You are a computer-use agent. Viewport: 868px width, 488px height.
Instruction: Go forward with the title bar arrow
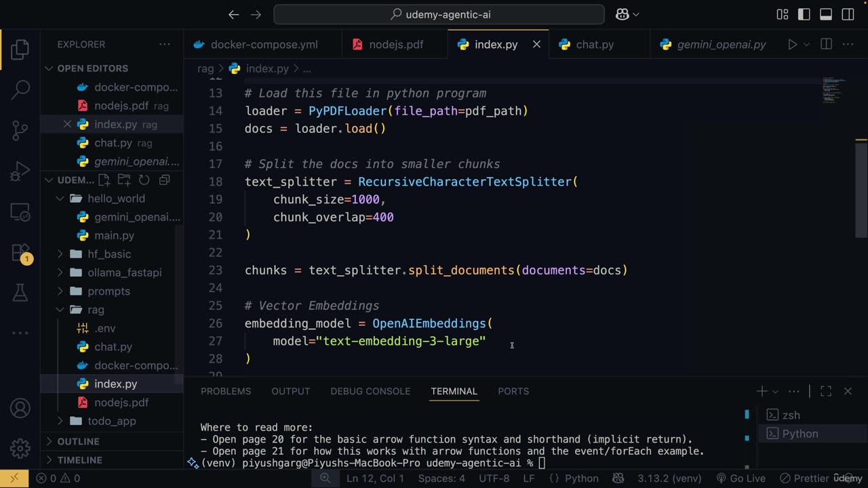click(x=256, y=14)
